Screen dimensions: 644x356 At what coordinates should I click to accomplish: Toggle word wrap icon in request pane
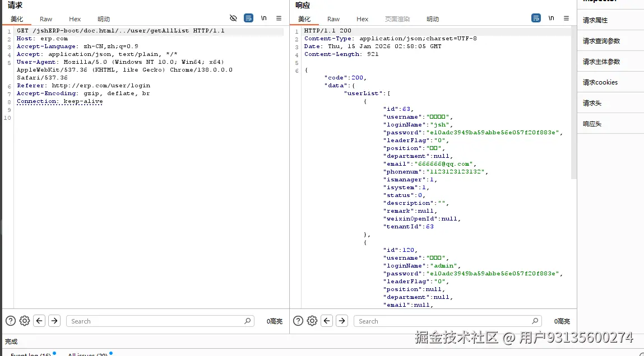click(248, 18)
